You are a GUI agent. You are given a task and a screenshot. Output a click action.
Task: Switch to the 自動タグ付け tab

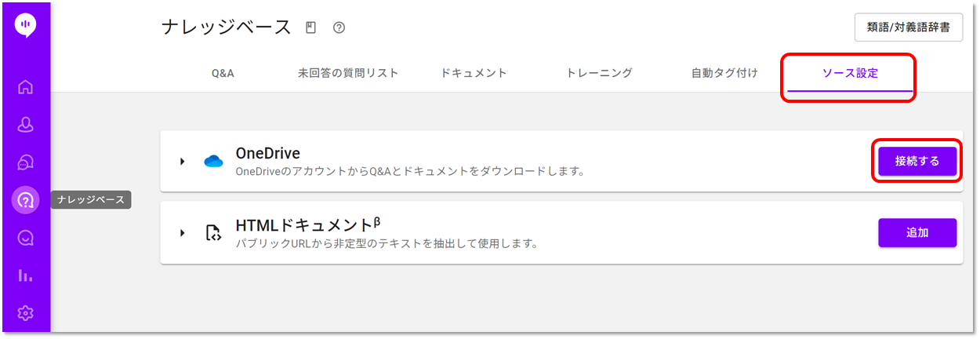click(724, 73)
